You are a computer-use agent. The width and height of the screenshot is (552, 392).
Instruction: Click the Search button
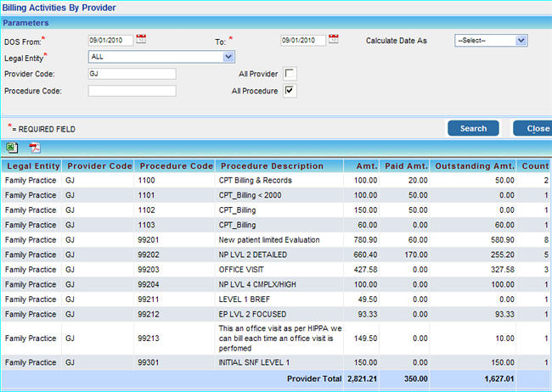click(473, 128)
